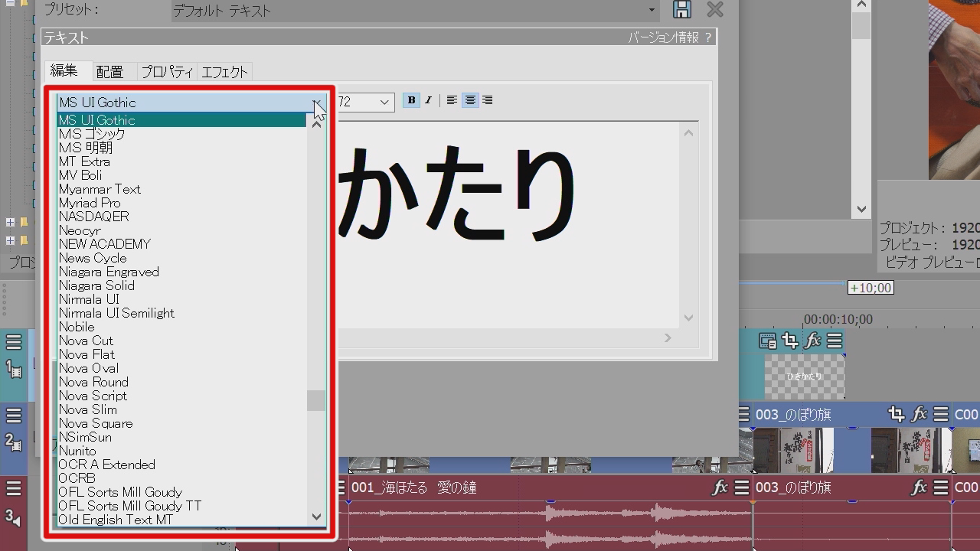980x551 pixels.
Task: Toggle center text alignment
Action: pos(470,100)
